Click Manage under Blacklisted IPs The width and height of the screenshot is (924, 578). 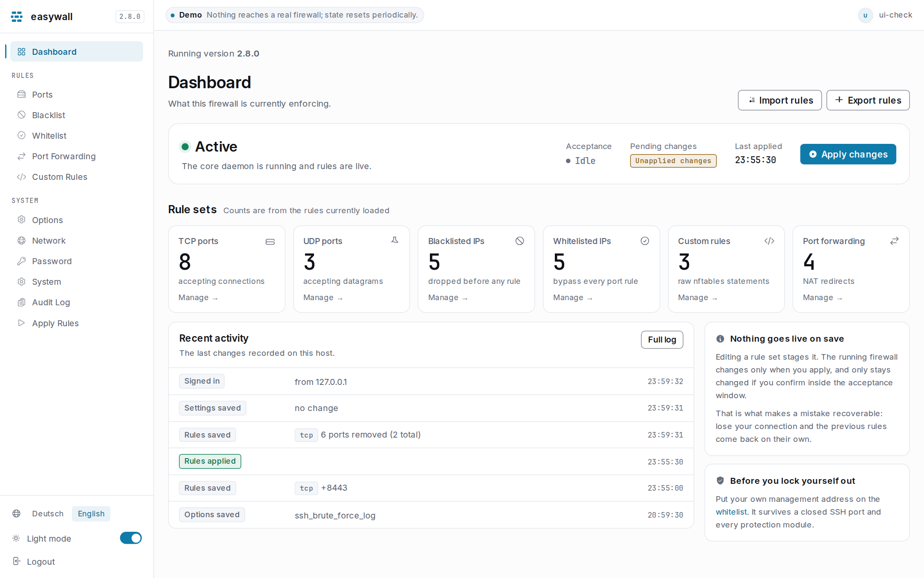(448, 298)
